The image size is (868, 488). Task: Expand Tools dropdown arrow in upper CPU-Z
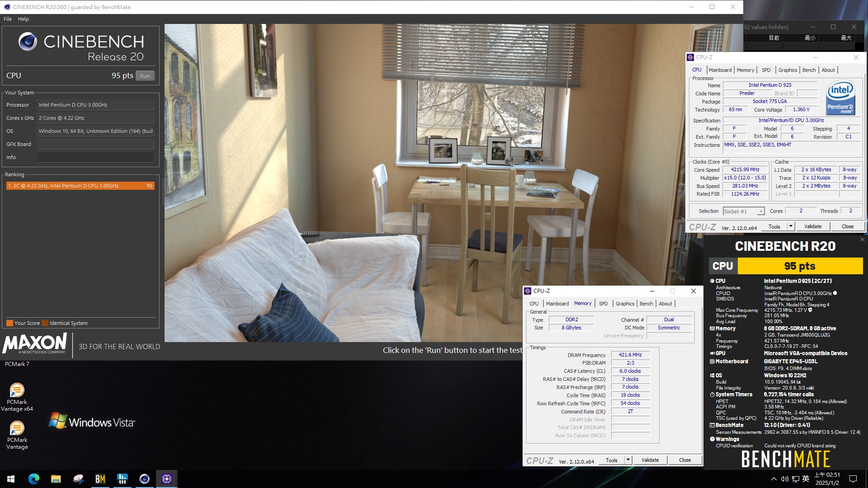pos(791,226)
